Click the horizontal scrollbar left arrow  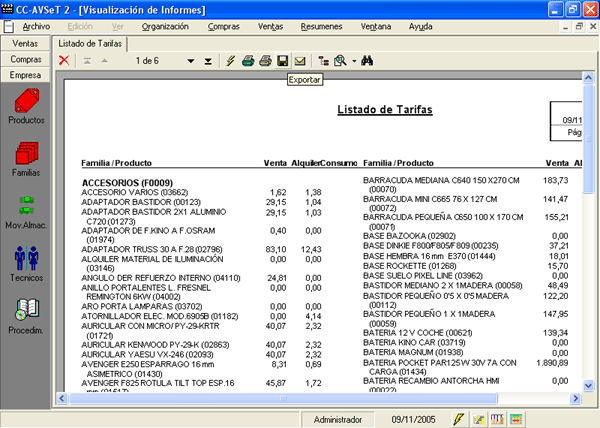tap(62, 399)
